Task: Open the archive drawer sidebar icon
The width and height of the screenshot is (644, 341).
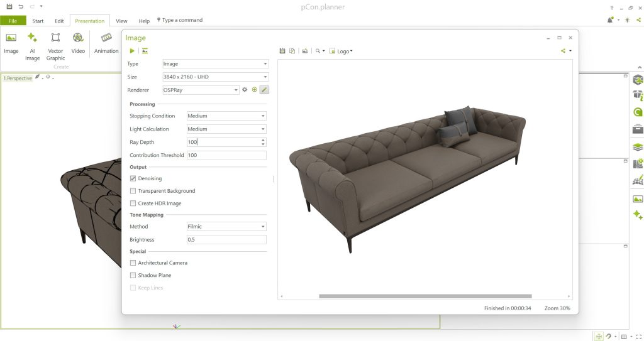Action: tap(638, 129)
